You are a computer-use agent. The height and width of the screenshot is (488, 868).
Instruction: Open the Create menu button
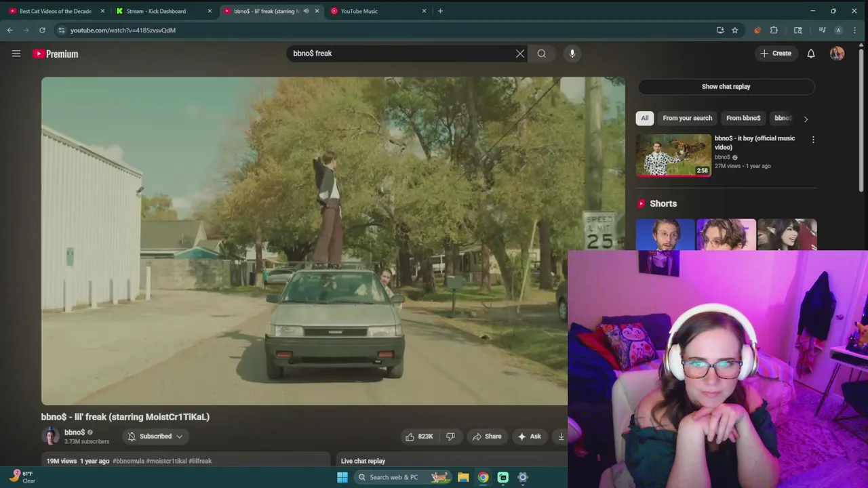click(x=776, y=54)
